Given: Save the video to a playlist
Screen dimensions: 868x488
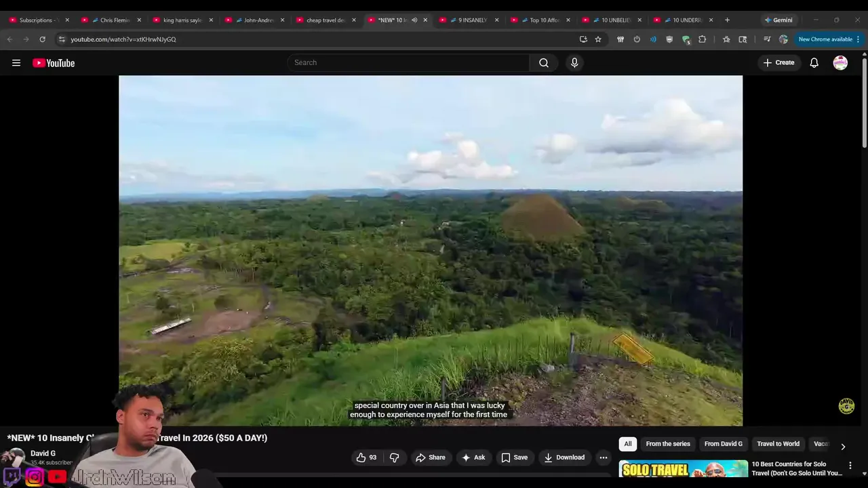Looking at the screenshot, I should [514, 457].
